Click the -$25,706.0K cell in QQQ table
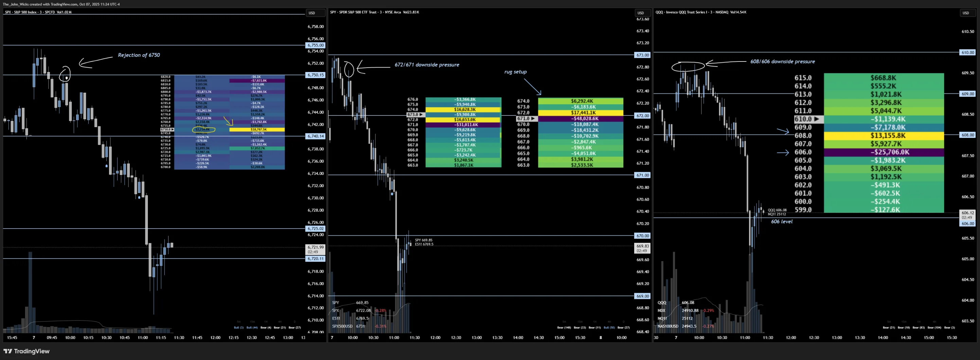This screenshot has height=360, width=980. pos(884,152)
